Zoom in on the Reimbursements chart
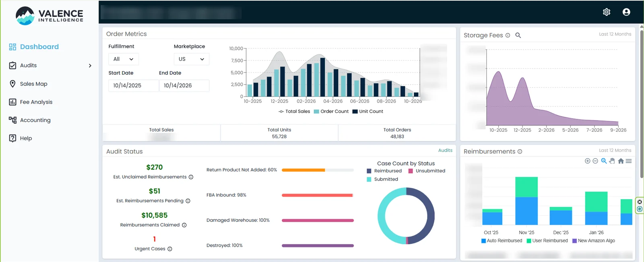Screen dimensions: 644x262 (x=587, y=161)
